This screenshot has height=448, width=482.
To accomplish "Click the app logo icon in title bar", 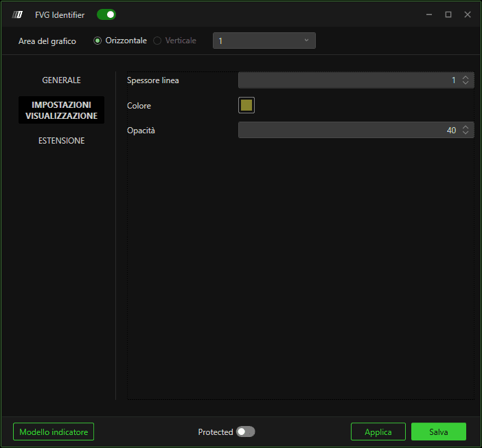I will pyautogui.click(x=17, y=14).
